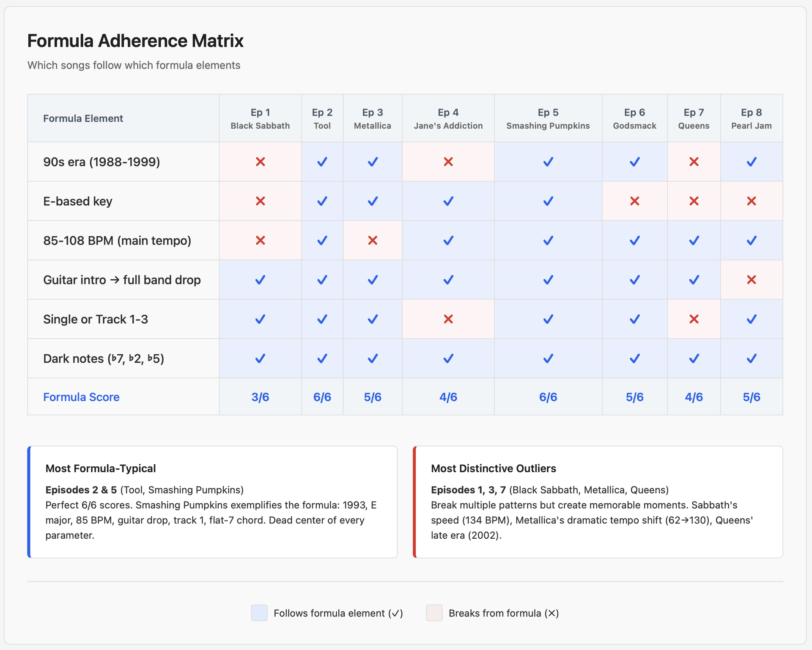Click Ep 5 Smashing Pumpkins column header

(x=548, y=118)
